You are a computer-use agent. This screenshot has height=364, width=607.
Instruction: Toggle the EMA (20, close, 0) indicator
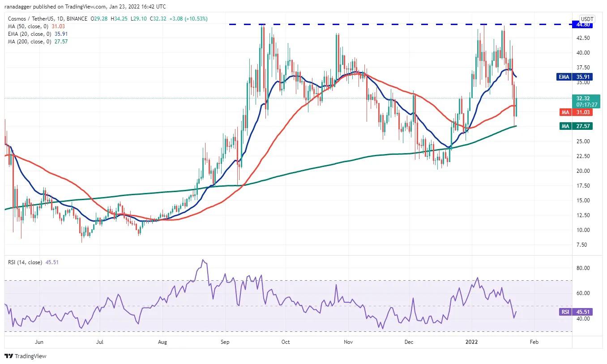click(x=30, y=34)
